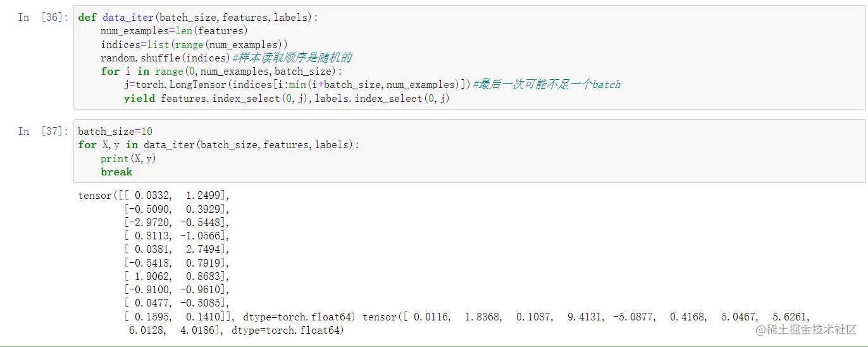Viewport: 868px width, 347px height.
Task: Click the yield features.index_select line
Action: click(x=286, y=98)
